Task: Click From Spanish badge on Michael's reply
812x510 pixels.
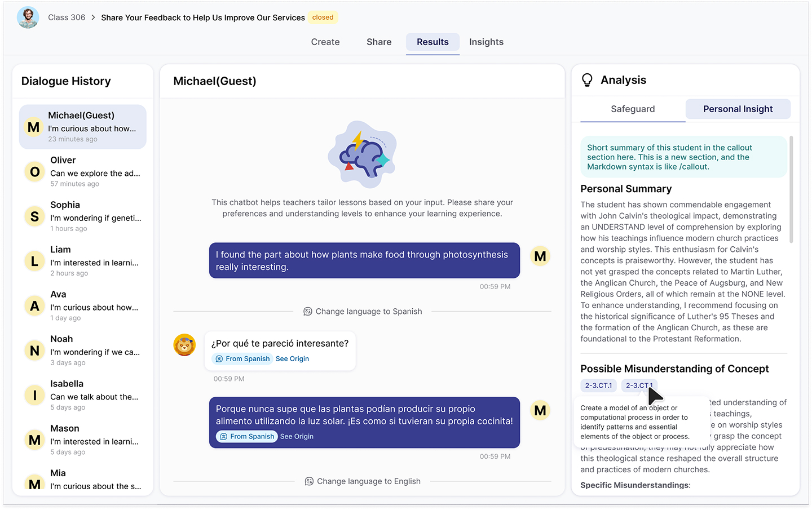Action: (247, 437)
